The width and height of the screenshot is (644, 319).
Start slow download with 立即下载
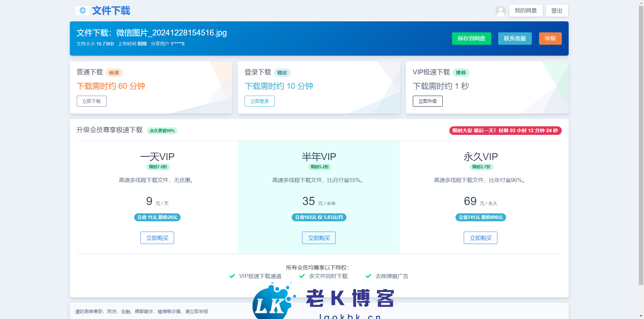coord(92,101)
